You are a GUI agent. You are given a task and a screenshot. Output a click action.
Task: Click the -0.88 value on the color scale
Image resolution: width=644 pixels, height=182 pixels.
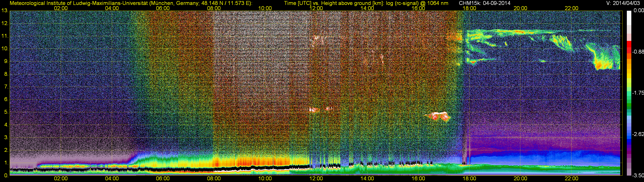(x=638, y=52)
